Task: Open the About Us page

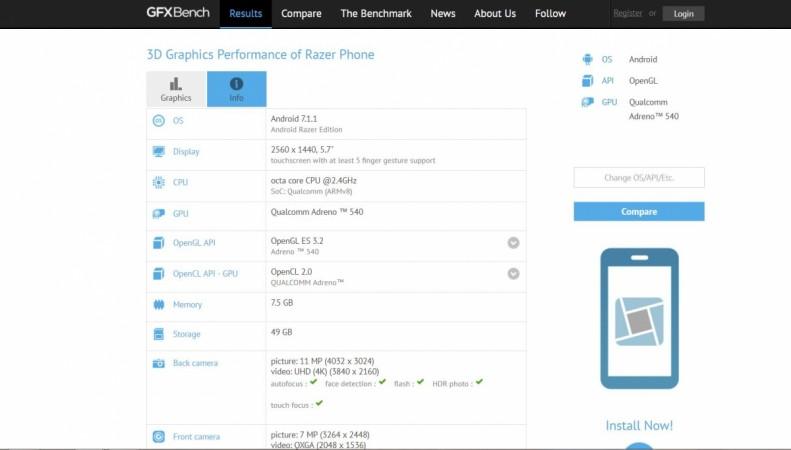Action: click(x=495, y=14)
